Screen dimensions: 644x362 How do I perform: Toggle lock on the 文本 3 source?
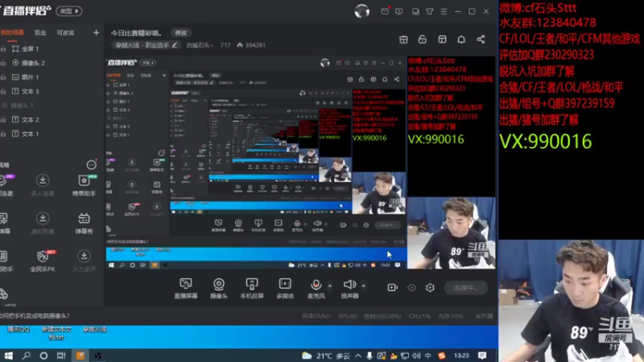3,91
